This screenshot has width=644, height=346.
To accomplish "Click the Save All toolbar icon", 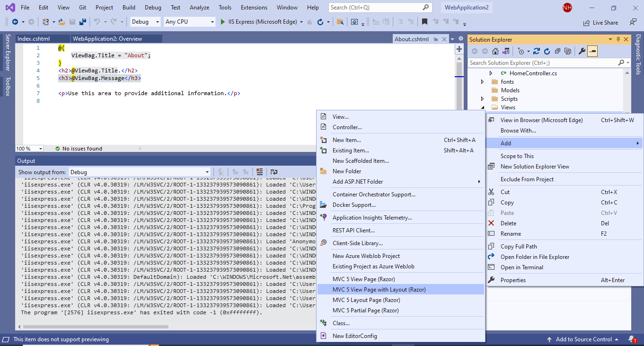I will click(x=83, y=22).
